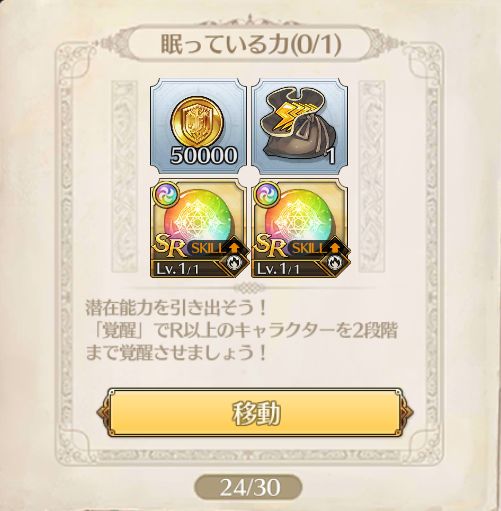Click SKILL up-arrow label on right card
Image resolution: width=501 pixels, height=511 pixels.
317,248
